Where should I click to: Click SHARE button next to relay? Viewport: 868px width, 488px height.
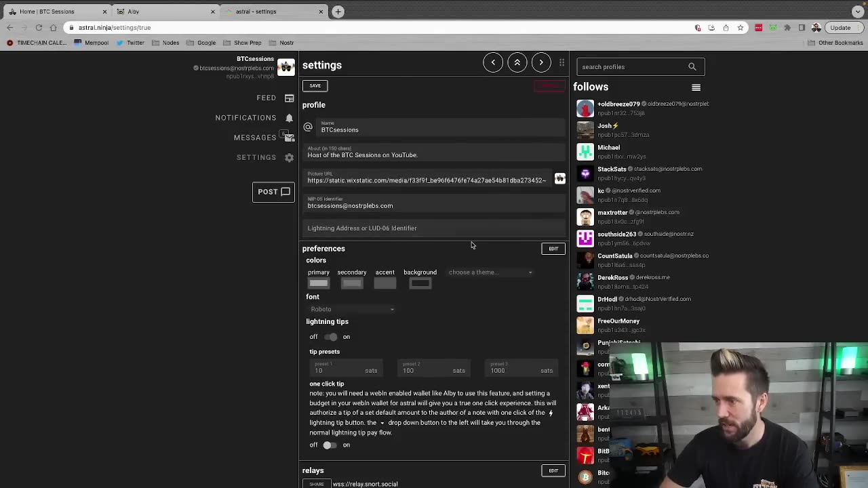click(x=317, y=484)
